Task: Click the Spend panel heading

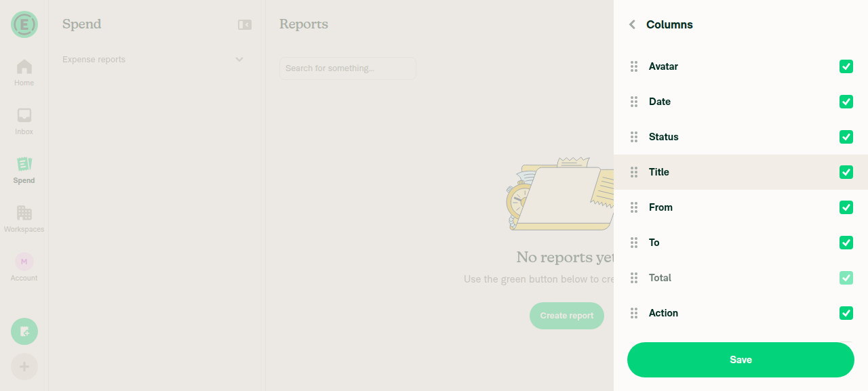Action: (x=82, y=24)
